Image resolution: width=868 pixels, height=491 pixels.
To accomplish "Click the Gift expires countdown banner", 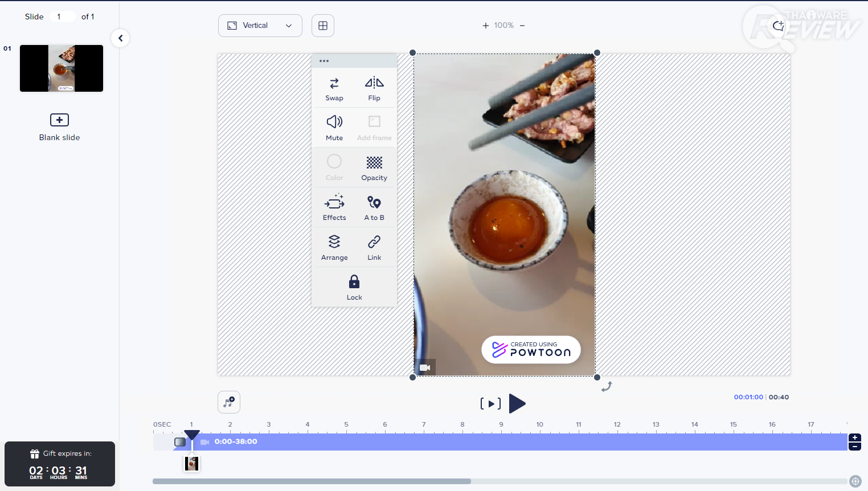I will 60,464.
